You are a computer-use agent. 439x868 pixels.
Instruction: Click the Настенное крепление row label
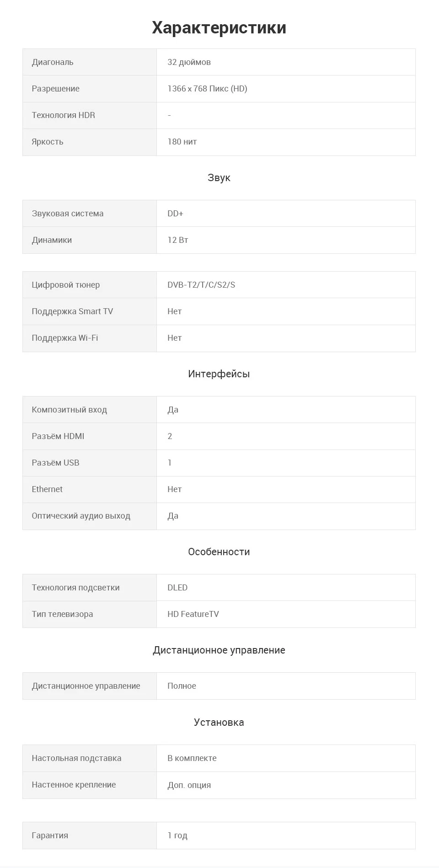coord(74,785)
